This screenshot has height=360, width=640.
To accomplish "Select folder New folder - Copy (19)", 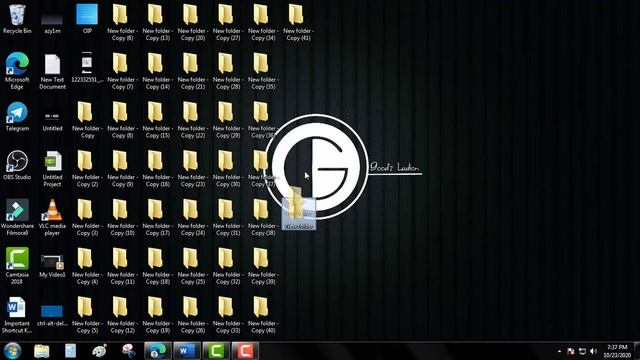I will coord(157,315).
